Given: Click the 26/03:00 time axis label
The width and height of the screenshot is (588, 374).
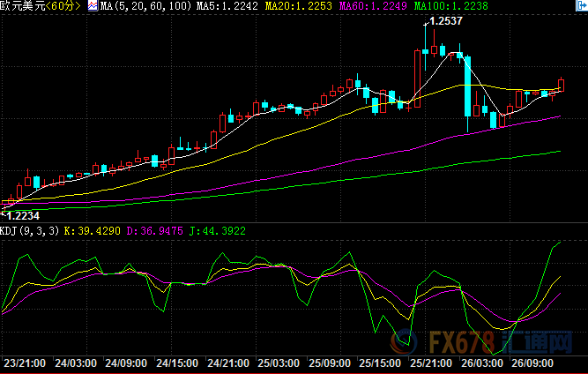Looking at the screenshot, I should point(482,363).
